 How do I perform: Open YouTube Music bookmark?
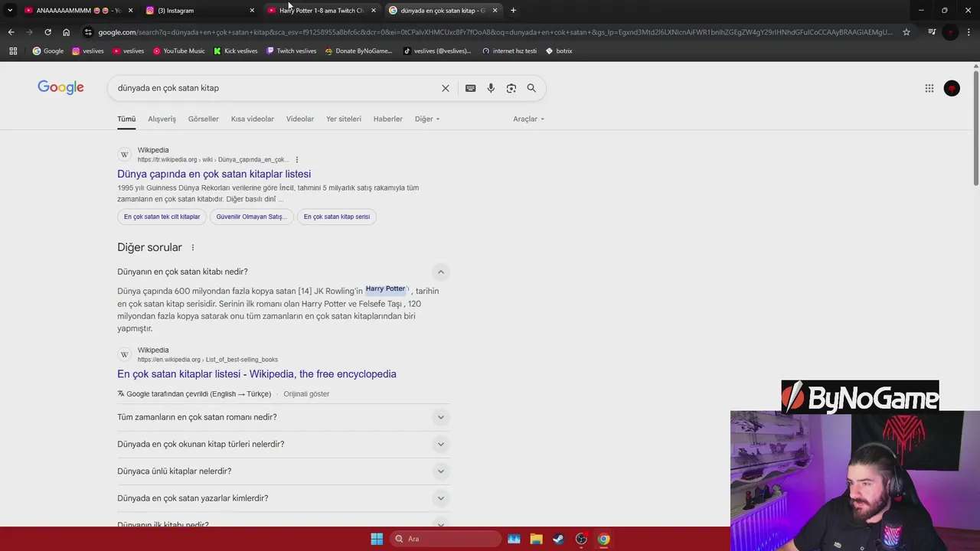(x=179, y=51)
